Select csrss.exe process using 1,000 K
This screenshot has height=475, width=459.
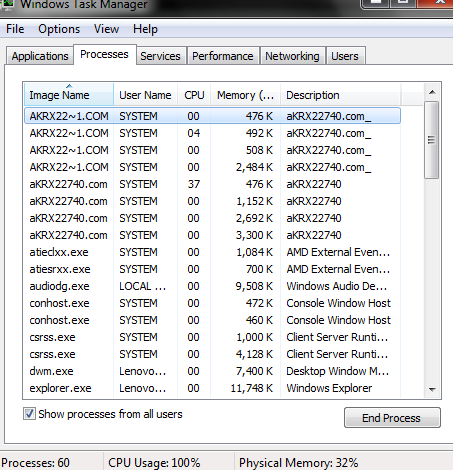pos(212,337)
